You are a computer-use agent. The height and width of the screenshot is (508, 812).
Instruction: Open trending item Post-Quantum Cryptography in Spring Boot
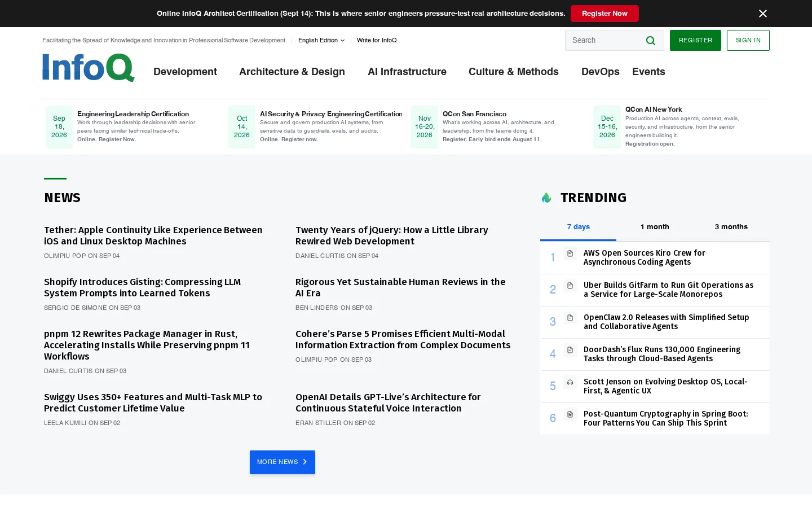point(666,418)
